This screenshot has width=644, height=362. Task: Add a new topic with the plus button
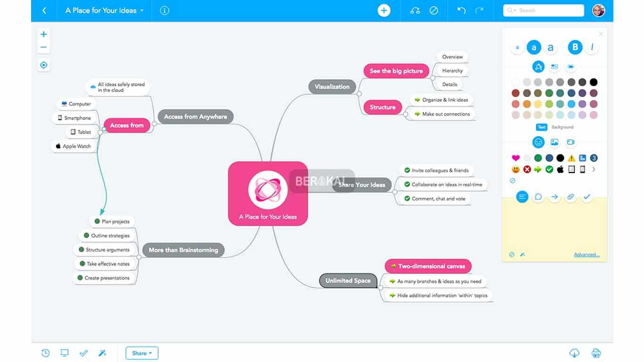[384, 10]
